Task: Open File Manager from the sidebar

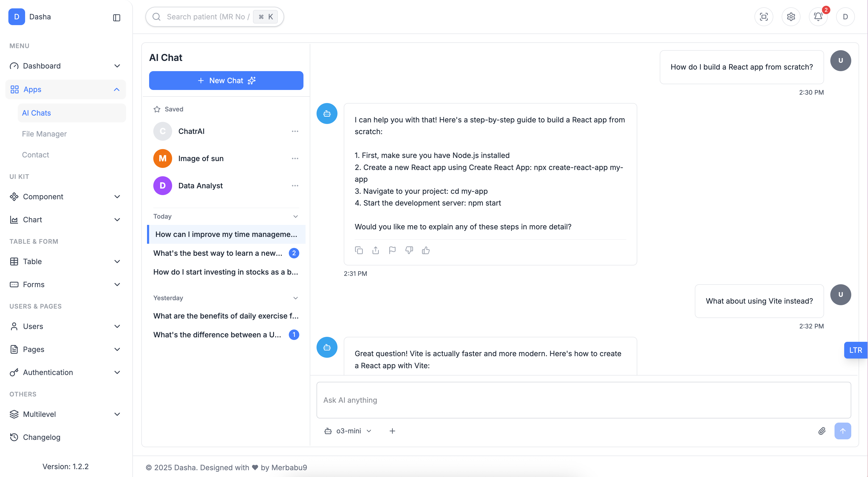Action: click(44, 134)
